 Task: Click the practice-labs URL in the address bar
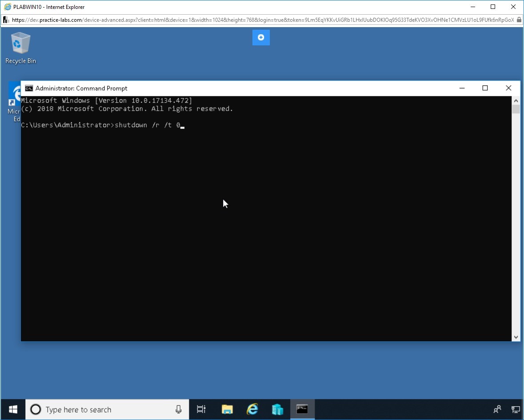(263, 20)
